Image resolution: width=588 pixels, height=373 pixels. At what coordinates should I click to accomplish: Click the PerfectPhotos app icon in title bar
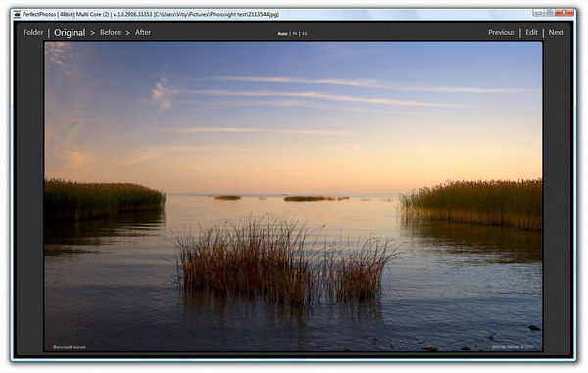(x=17, y=15)
